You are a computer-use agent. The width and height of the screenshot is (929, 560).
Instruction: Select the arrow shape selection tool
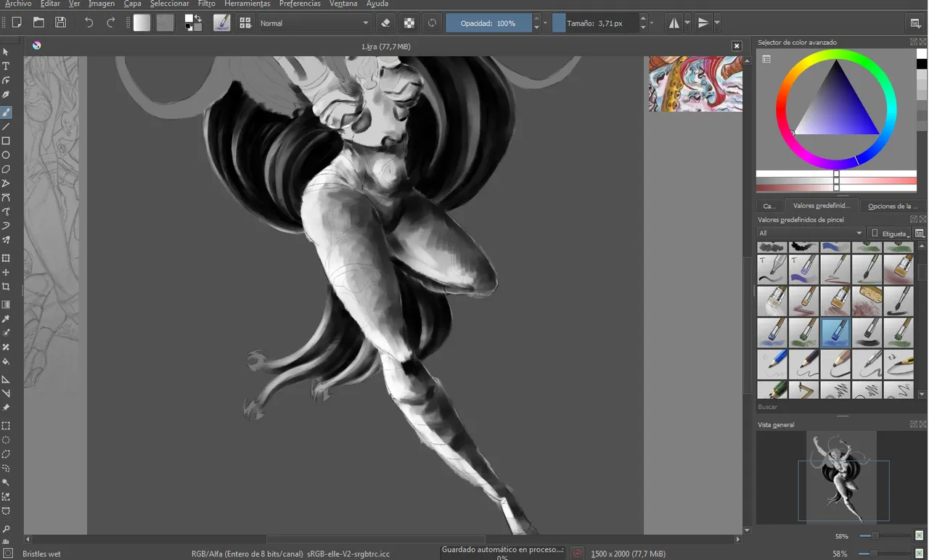click(x=6, y=52)
